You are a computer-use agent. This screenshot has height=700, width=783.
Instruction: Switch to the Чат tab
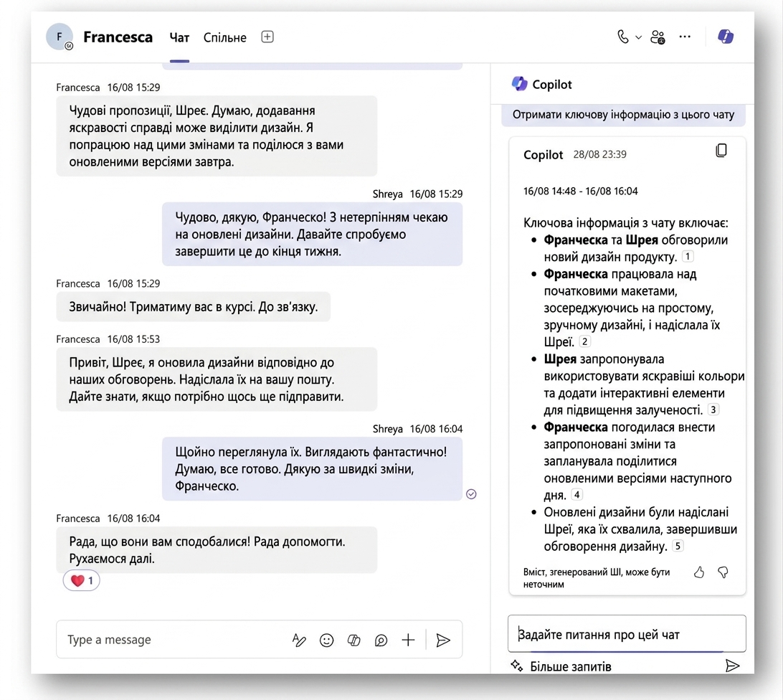pos(179,37)
